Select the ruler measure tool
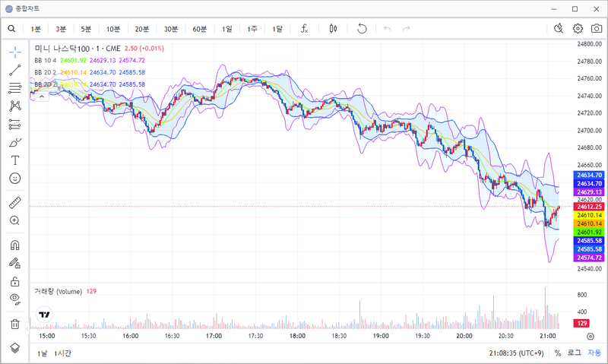 tap(14, 203)
